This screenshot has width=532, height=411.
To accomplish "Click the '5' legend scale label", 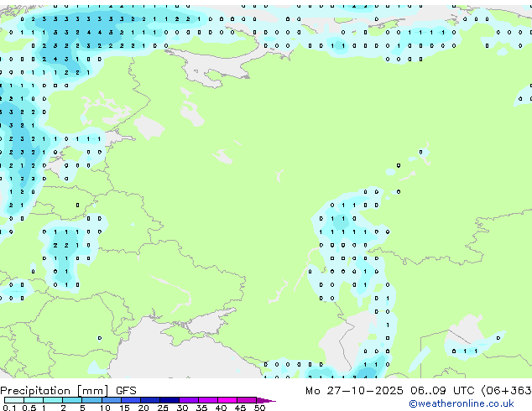I will coord(82,408).
